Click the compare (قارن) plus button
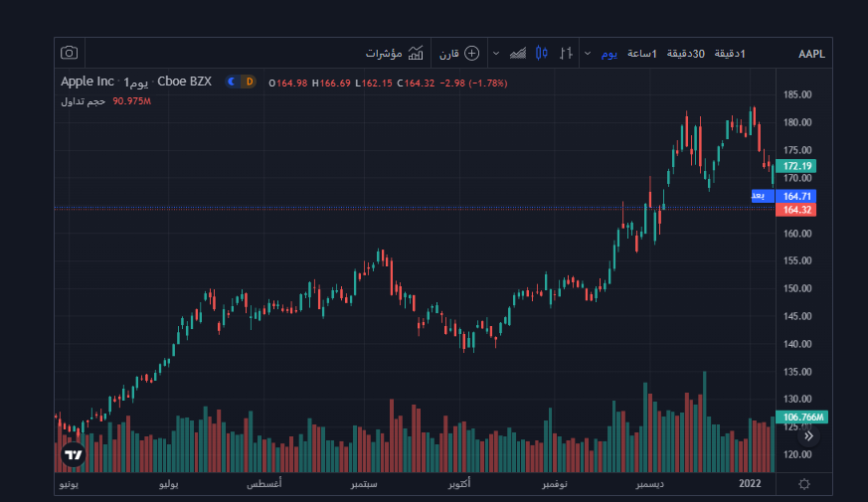 [459, 53]
